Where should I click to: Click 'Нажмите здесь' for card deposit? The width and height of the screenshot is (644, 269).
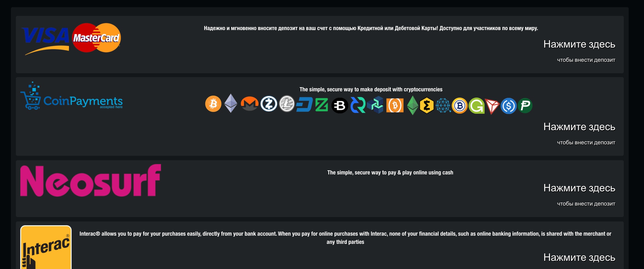click(579, 44)
